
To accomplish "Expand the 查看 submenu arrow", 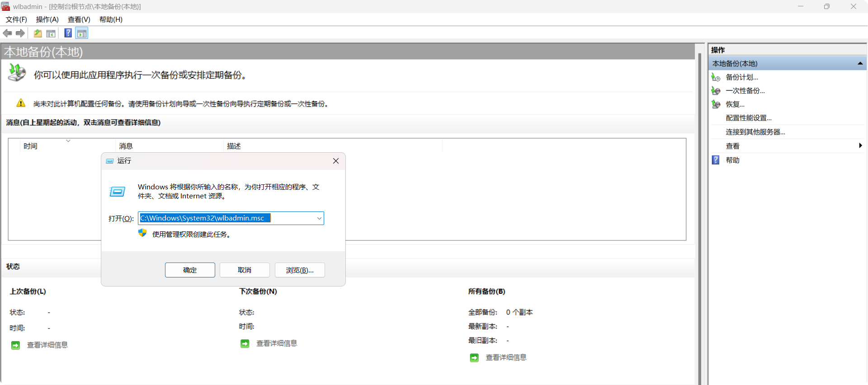I will coord(860,146).
